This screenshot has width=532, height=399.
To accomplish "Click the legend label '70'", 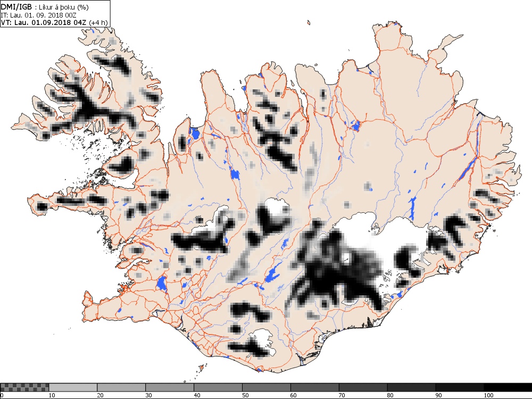I will [x=342, y=395].
